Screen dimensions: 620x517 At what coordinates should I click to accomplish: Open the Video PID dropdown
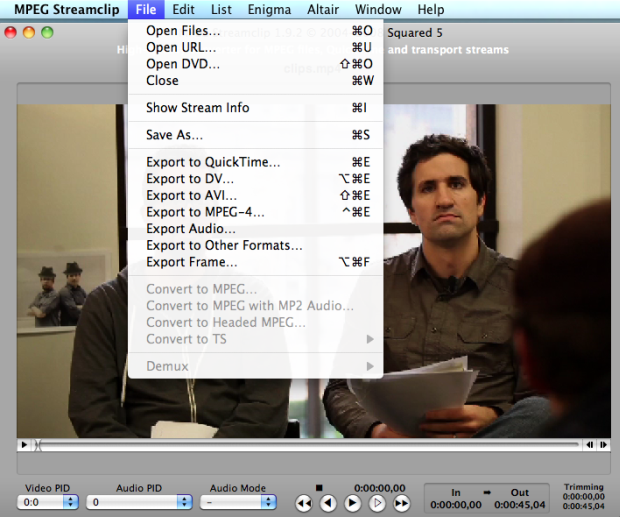48,502
